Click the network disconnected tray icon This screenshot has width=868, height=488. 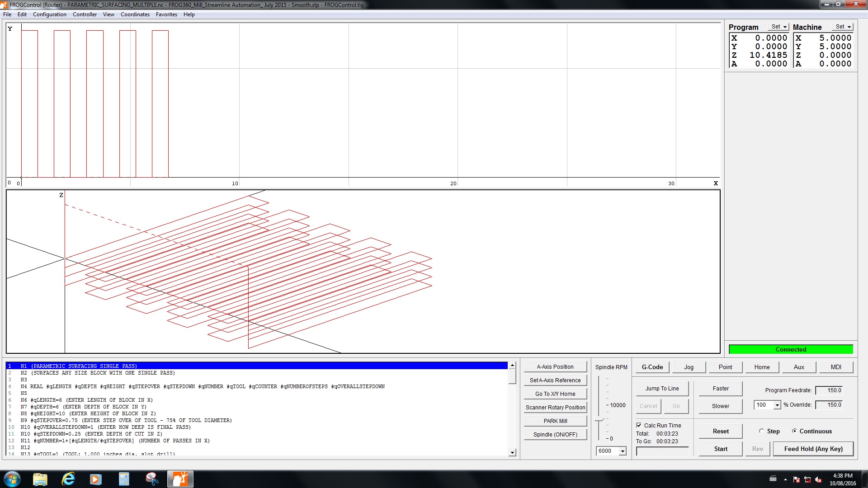[x=807, y=480]
